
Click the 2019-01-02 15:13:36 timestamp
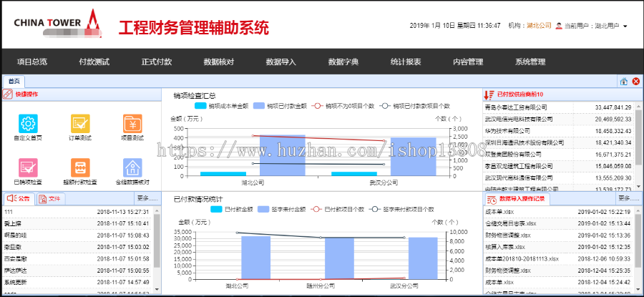click(604, 235)
